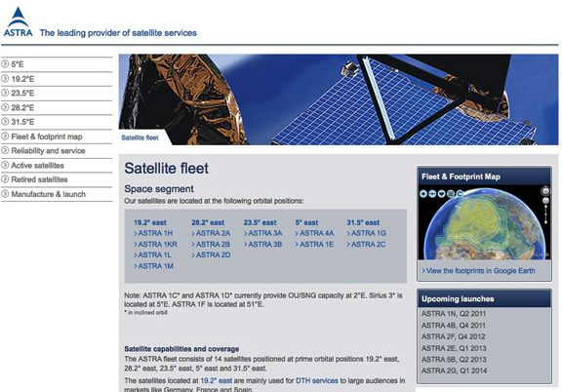Open the ASTRA 4A satellite link
Viewport: 562px width, 392px height.
(x=314, y=233)
